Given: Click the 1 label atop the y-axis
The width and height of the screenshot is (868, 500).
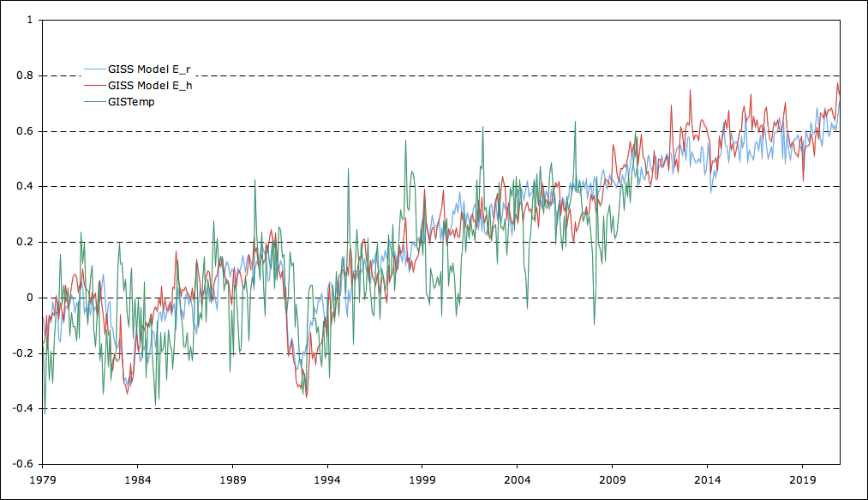Looking at the screenshot, I should (x=29, y=21).
